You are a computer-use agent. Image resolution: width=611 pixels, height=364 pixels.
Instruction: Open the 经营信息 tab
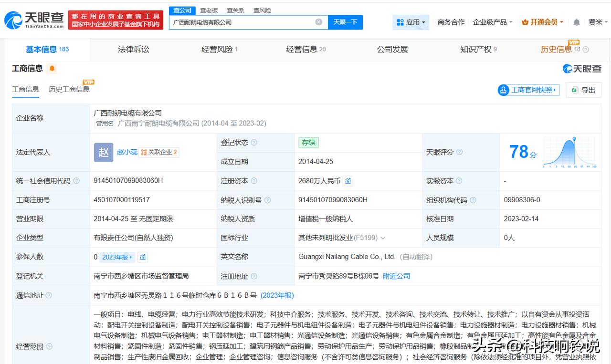click(306, 50)
